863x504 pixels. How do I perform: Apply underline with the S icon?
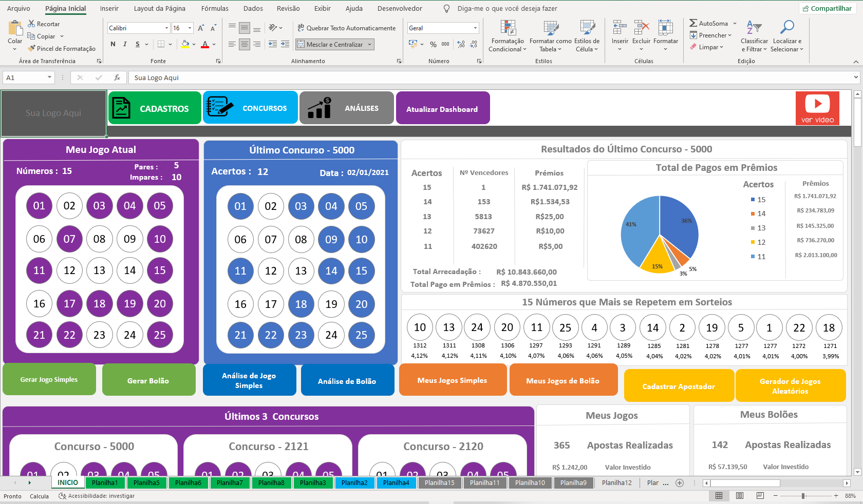(x=138, y=44)
